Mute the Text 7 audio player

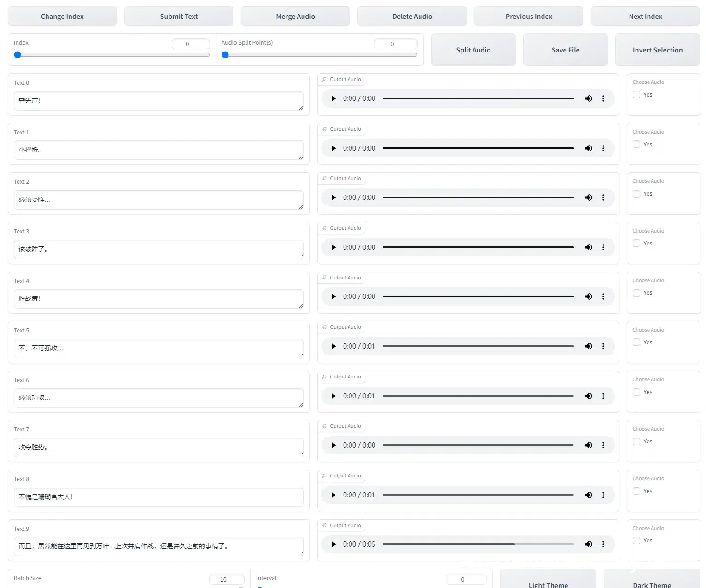589,445
